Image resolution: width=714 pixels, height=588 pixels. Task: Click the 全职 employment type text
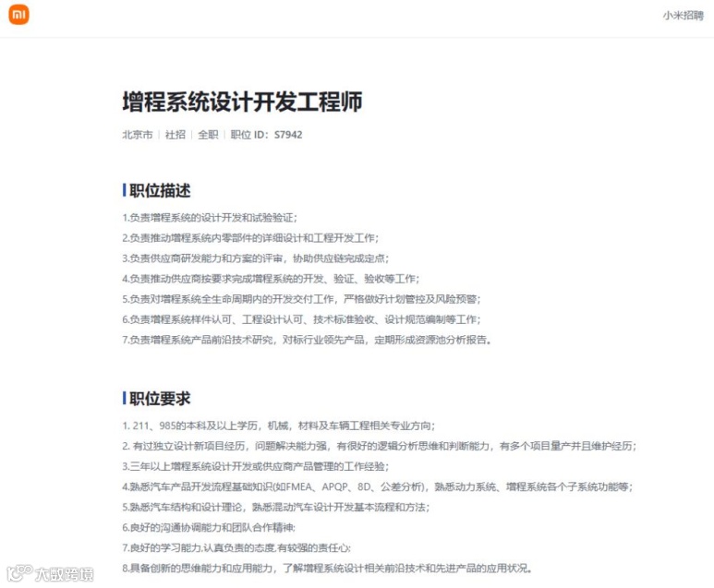point(208,135)
